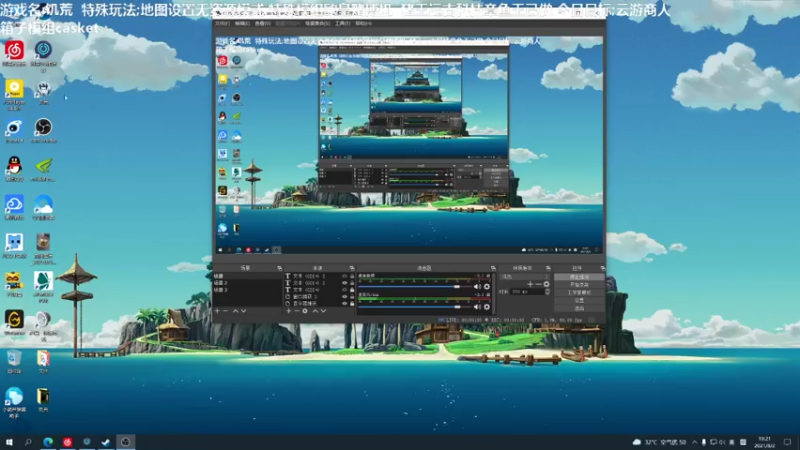Add a new scene with the plus icon
Screen dimensions: 800x450
217,311
